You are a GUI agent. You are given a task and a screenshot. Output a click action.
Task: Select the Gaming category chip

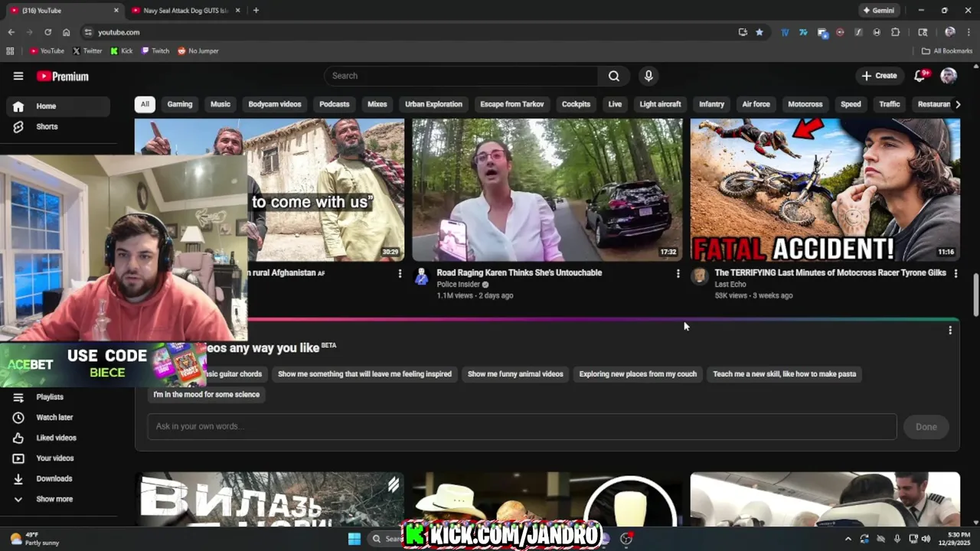tap(180, 104)
